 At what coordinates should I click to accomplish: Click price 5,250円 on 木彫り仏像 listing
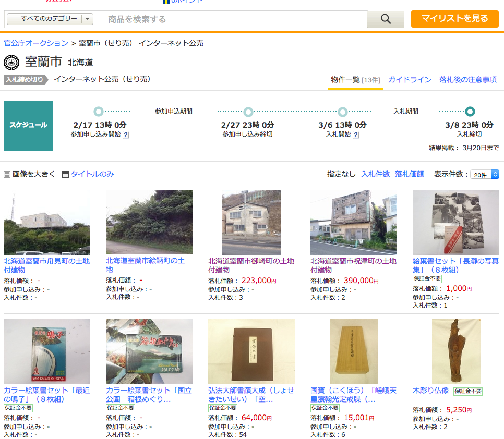click(x=459, y=410)
